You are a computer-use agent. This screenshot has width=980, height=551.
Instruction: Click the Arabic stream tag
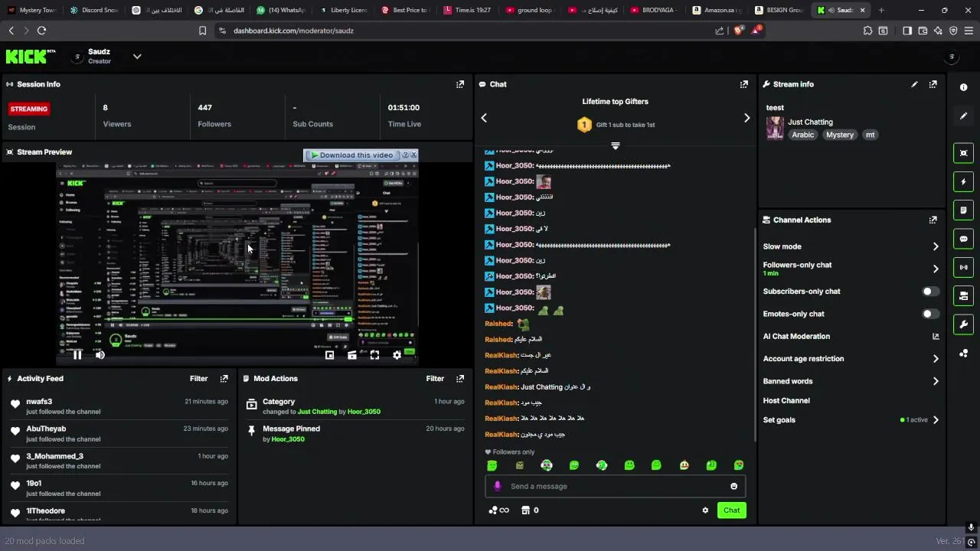[x=803, y=135]
